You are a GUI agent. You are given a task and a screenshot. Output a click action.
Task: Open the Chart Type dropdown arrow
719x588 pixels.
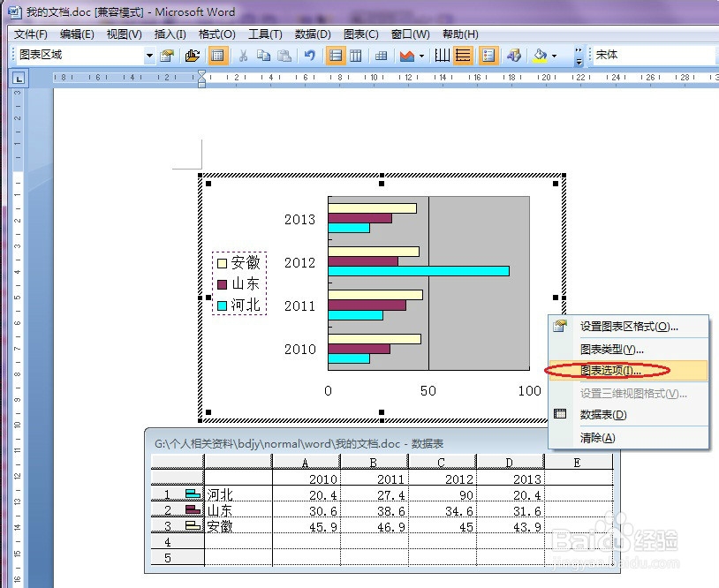[421, 56]
